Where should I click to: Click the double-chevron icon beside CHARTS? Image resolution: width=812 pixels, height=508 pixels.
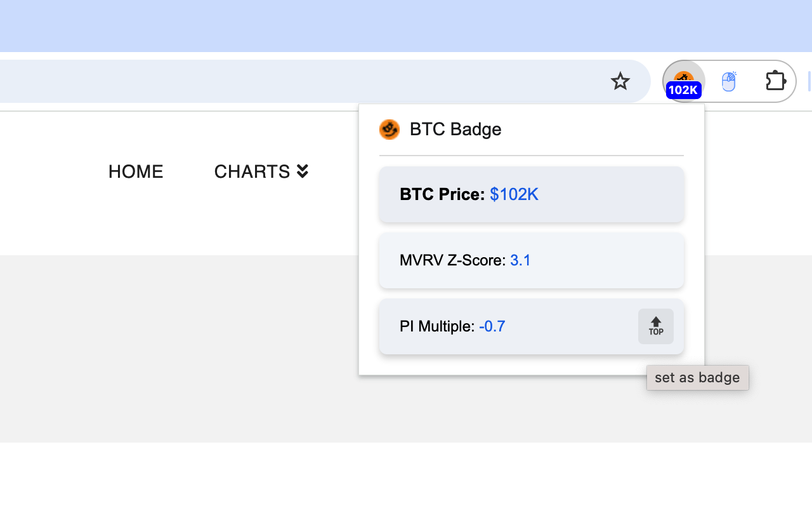click(x=302, y=171)
